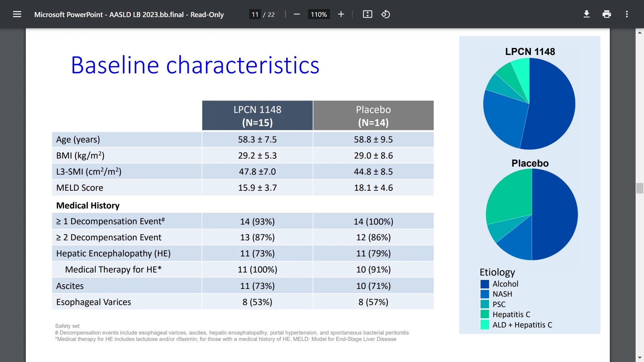Open the sidebar hamburger menu

(x=17, y=14)
